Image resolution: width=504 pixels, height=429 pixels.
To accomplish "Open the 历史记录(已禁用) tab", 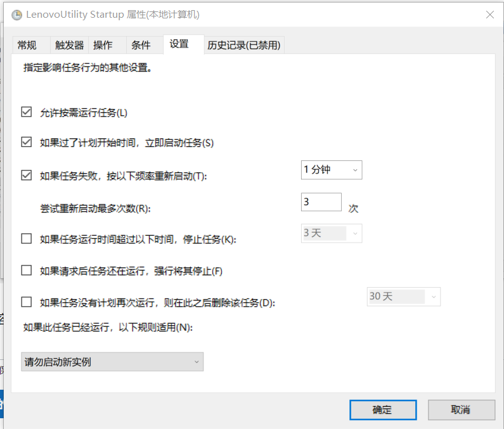I will point(244,45).
